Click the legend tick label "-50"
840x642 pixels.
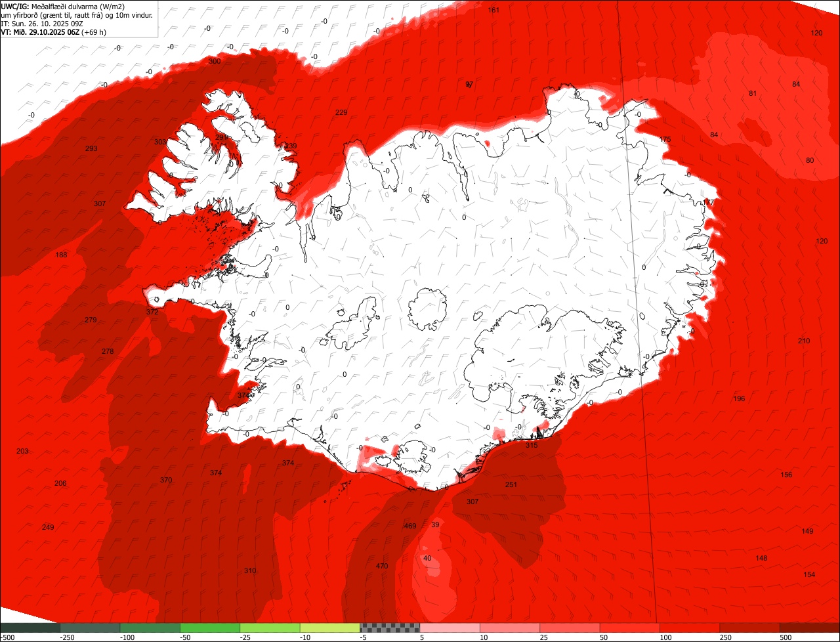click(186, 637)
